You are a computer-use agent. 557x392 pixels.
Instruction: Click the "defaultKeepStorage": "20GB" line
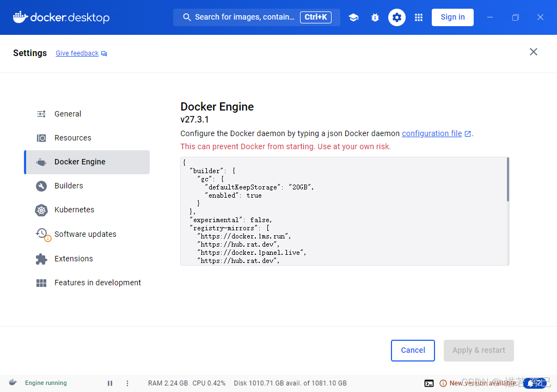(x=259, y=187)
